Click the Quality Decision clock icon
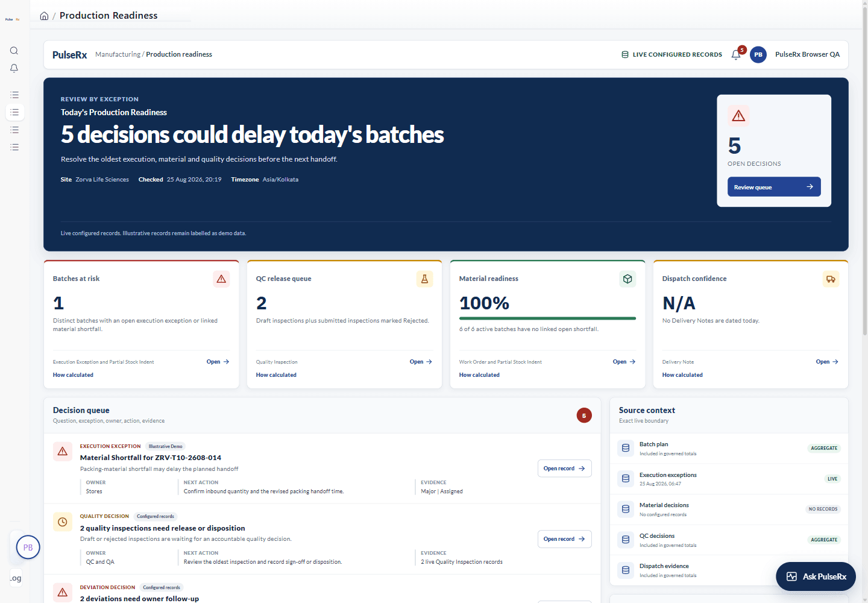 [x=63, y=522]
